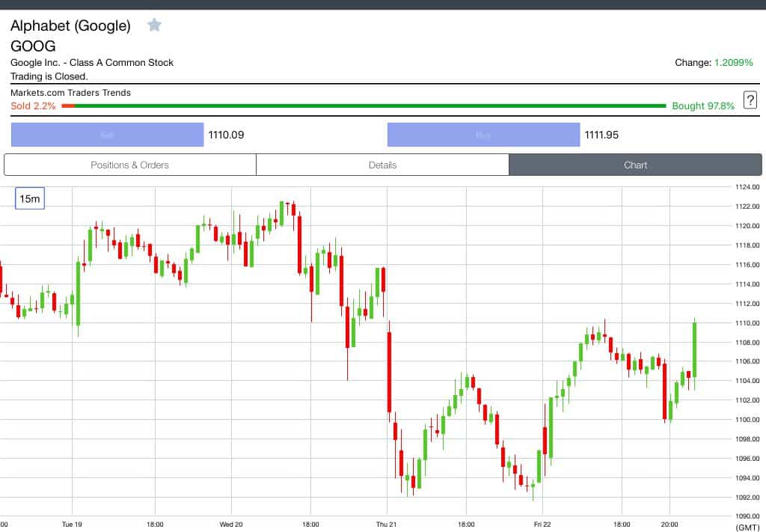Click the GOOG ticker symbol

[33, 46]
